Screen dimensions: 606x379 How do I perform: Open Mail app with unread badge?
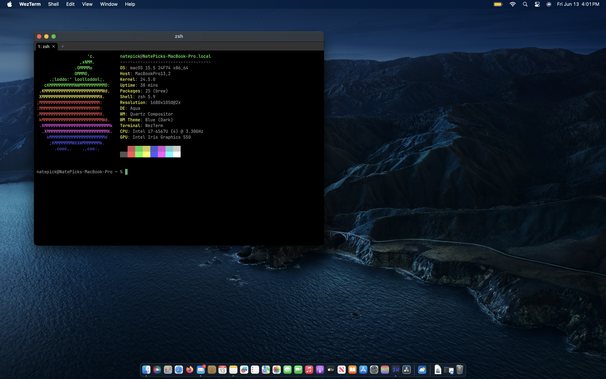201,370
